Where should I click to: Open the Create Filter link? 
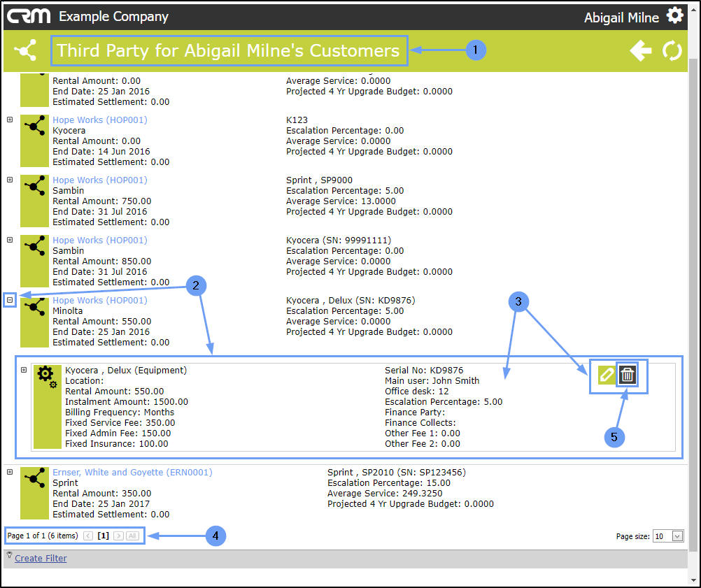pyautogui.click(x=41, y=558)
